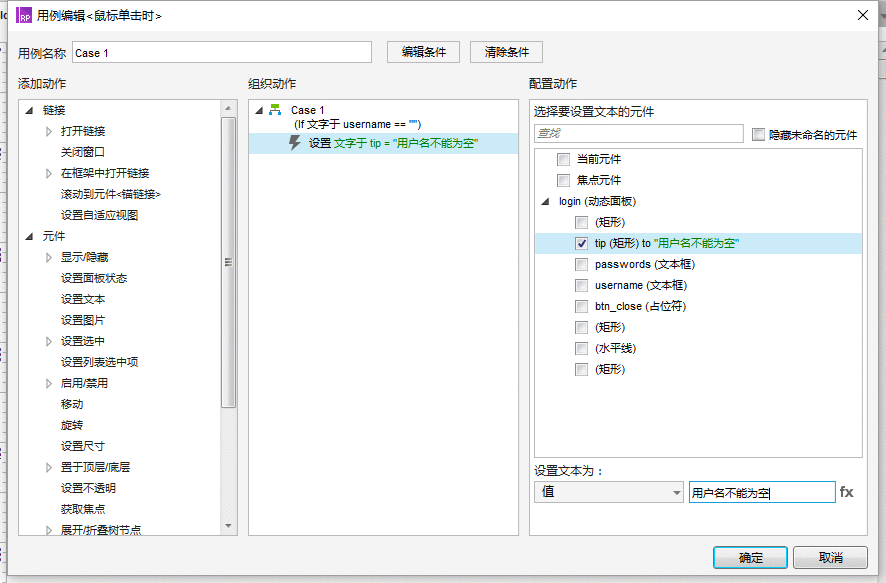Select the 设置自适应视图 action
886x583 pixels.
tap(99, 215)
